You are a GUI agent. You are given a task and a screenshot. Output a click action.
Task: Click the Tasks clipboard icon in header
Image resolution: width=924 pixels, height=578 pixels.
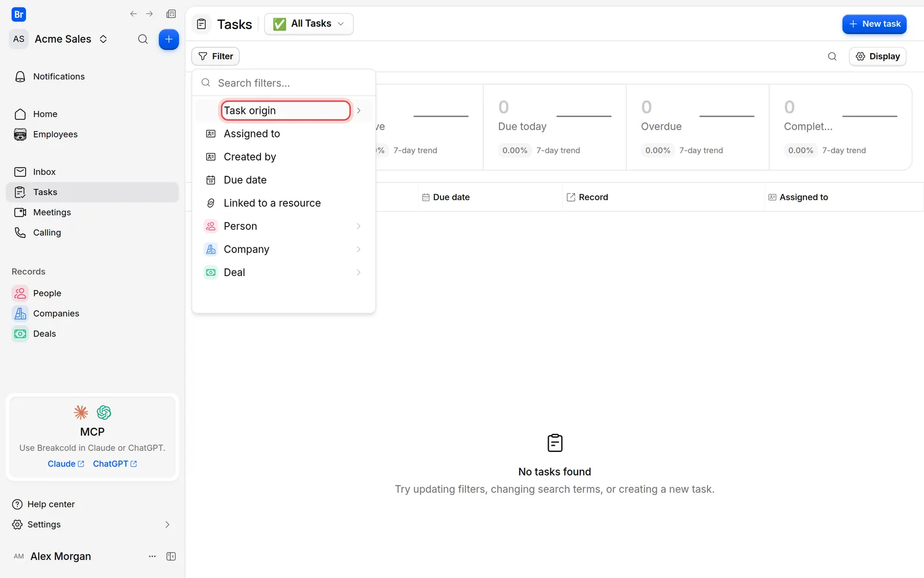point(202,24)
